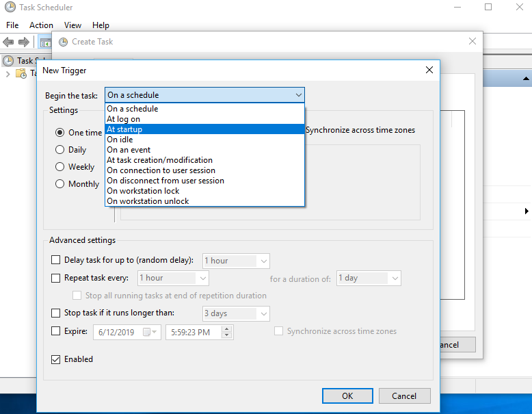Screen dimensions: 532x414
Task: Toggle Stop all running tasks at end of repetition
Action: tap(77, 296)
